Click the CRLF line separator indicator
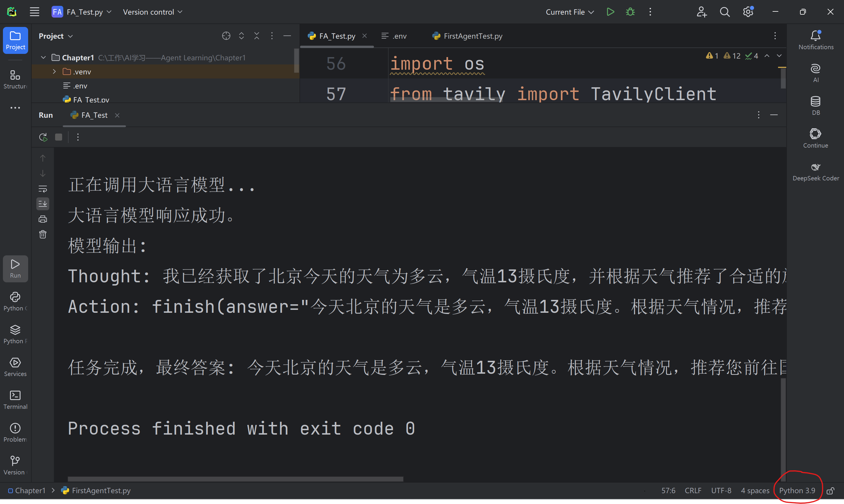844x504 pixels. tap(693, 491)
